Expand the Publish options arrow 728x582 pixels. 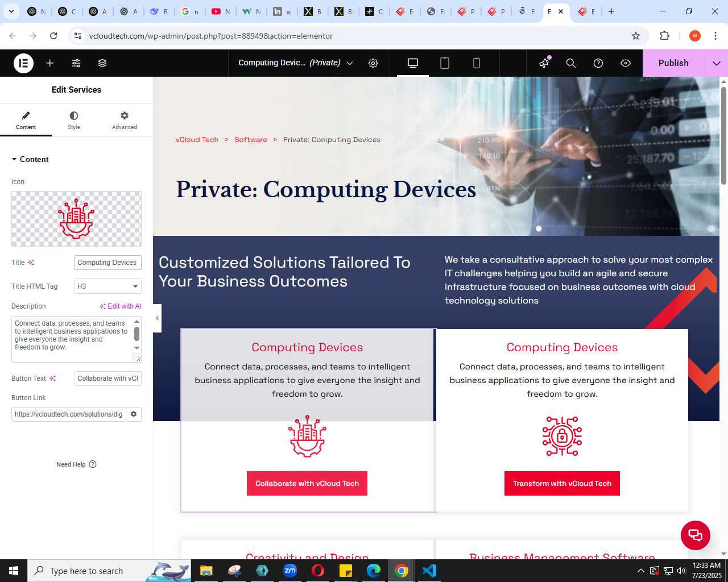pyautogui.click(x=717, y=63)
